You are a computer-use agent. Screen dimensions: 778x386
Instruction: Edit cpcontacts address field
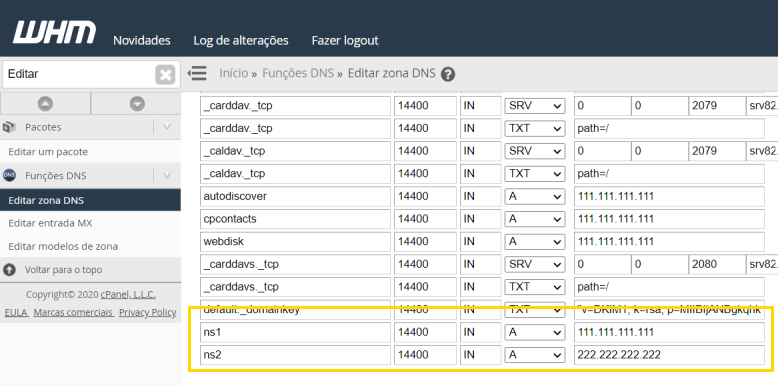coord(669,219)
